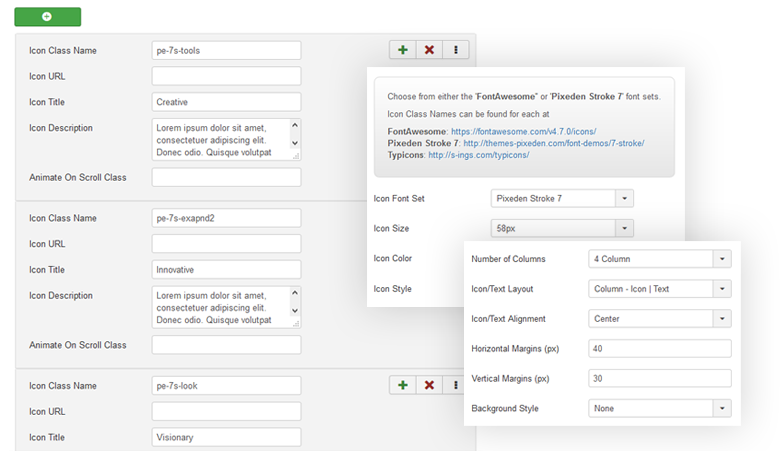
Task: Add item after the pe-7s-tools row
Action: pos(403,50)
